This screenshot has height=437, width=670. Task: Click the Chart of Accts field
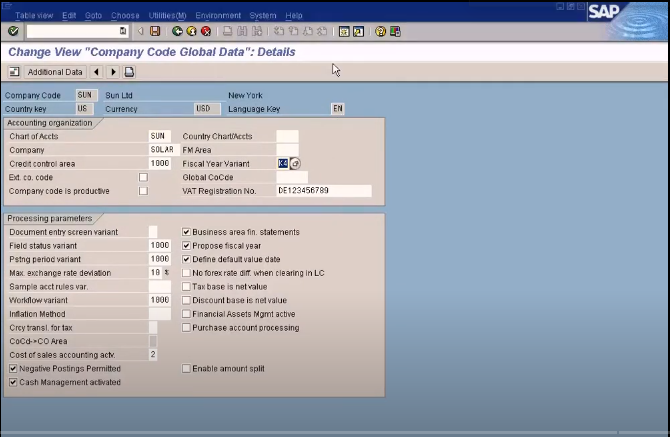click(x=160, y=136)
